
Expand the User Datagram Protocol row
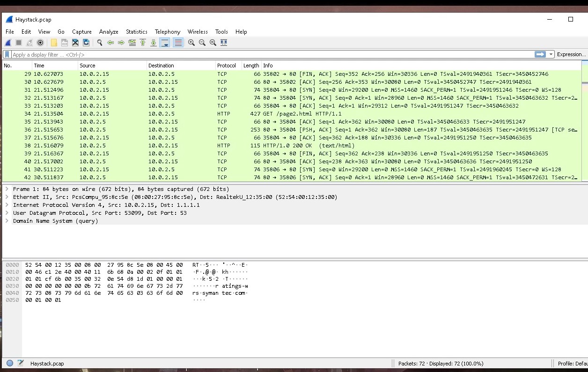tap(7, 213)
